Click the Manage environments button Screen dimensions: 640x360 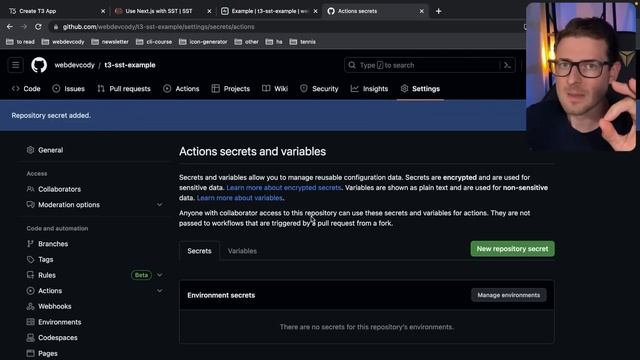point(509,295)
